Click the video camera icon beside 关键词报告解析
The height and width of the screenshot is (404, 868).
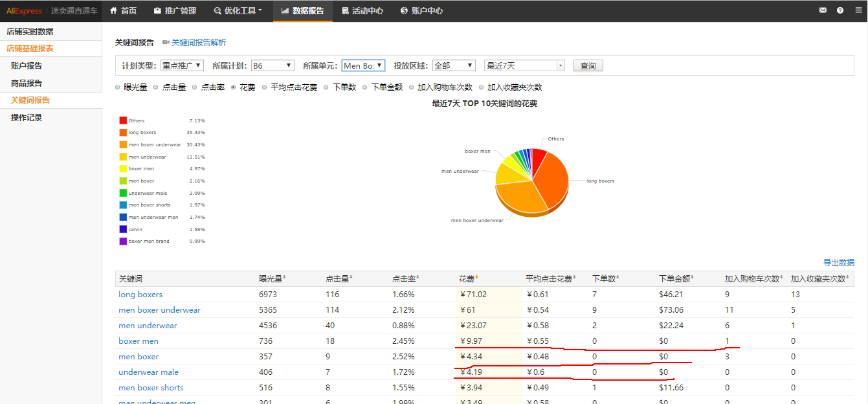pos(166,43)
